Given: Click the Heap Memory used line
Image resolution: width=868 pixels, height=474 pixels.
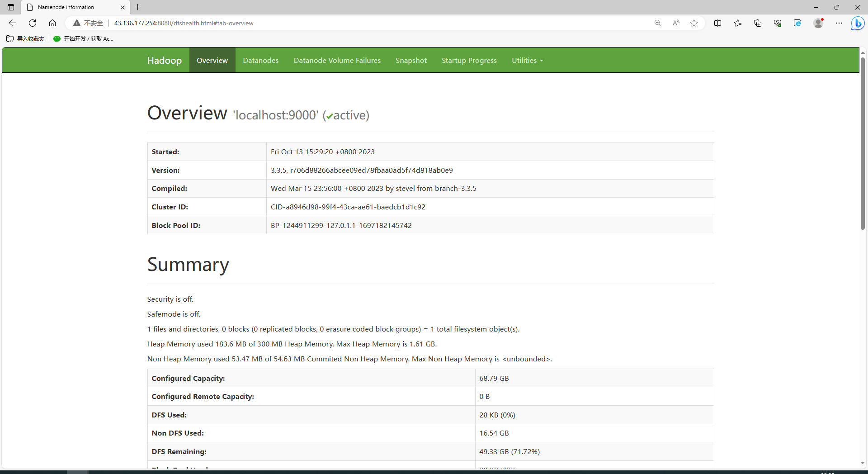Looking at the screenshot, I should pyautogui.click(x=292, y=344).
